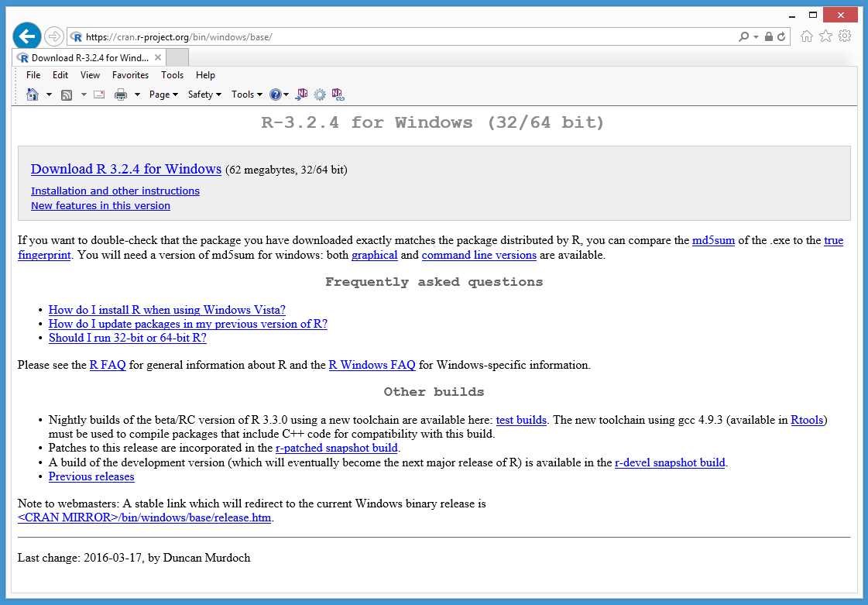The height and width of the screenshot is (605, 868).
Task: Open the Page dropdown menu
Action: (163, 94)
